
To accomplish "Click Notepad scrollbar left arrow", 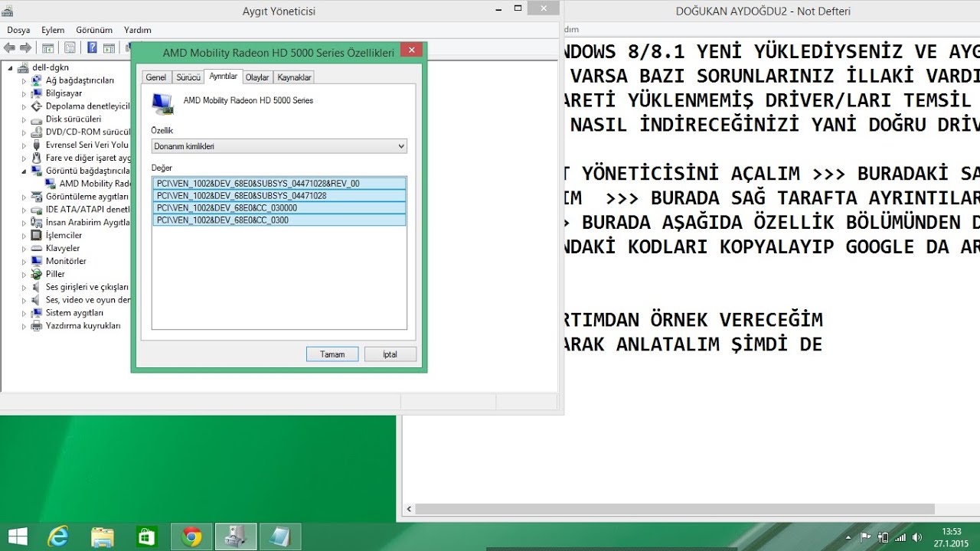I will 409,509.
